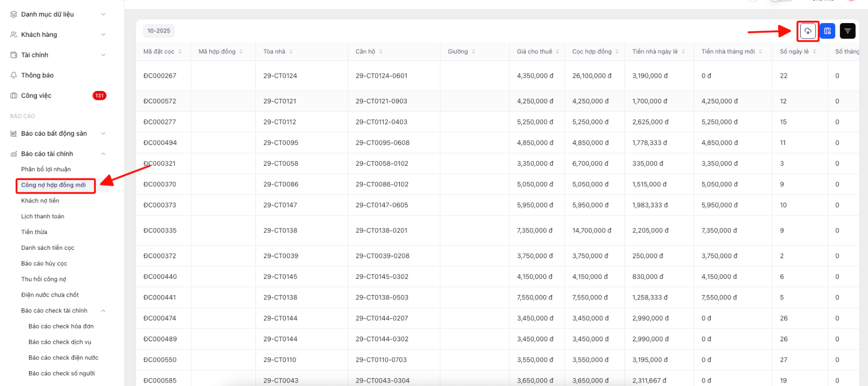Collapse the Báo cáo tài chính section
The height and width of the screenshot is (386, 868).
(103, 154)
